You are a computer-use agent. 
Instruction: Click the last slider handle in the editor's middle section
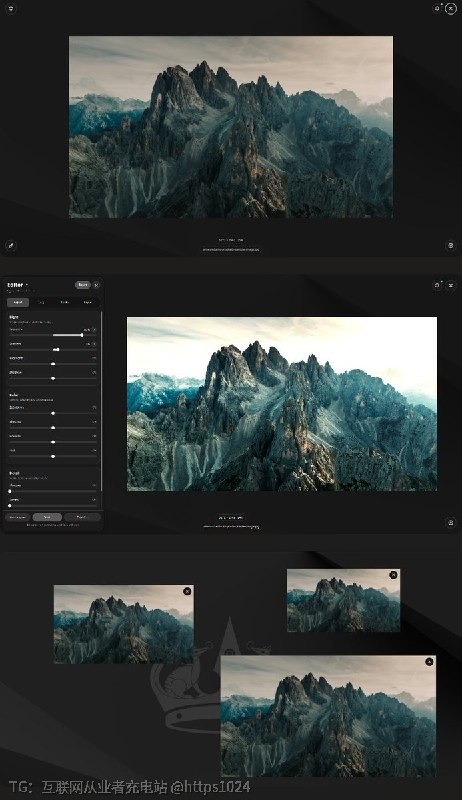[x=53, y=456]
